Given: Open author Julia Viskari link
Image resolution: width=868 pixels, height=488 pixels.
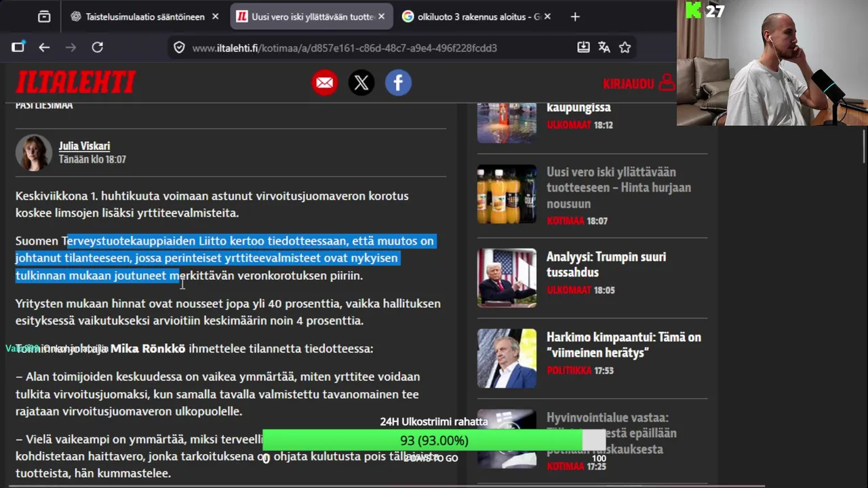Looking at the screenshot, I should point(84,146).
